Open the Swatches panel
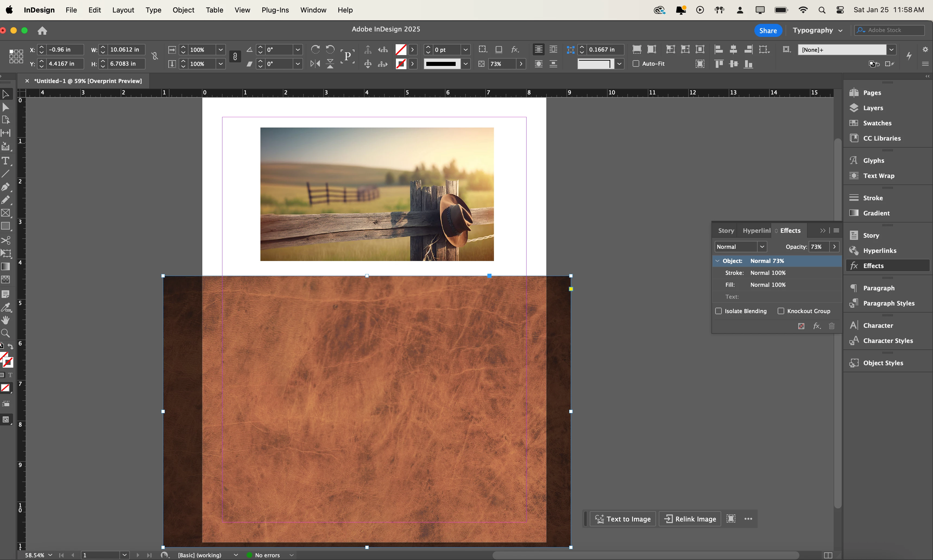This screenshot has height=560, width=933. 877,123
